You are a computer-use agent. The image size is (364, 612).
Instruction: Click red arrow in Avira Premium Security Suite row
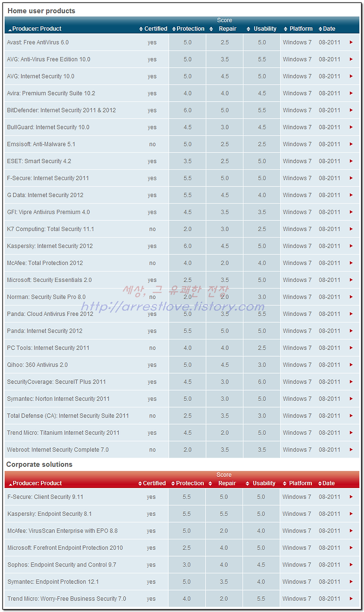coord(351,93)
